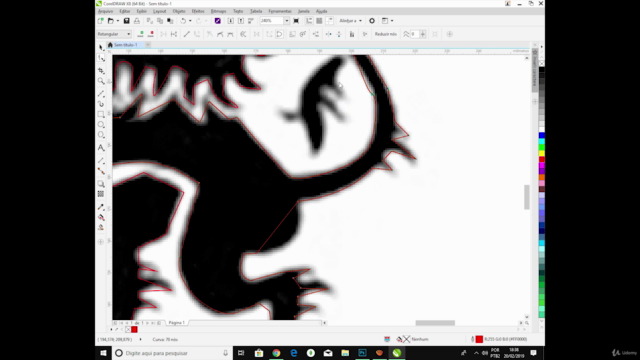Open the Bitmaps menu

(218, 11)
